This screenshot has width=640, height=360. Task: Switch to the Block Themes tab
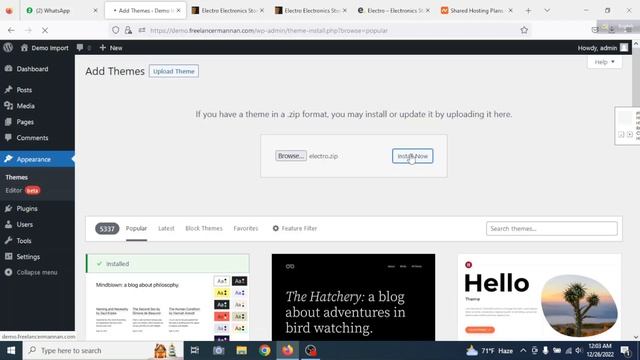[204, 228]
